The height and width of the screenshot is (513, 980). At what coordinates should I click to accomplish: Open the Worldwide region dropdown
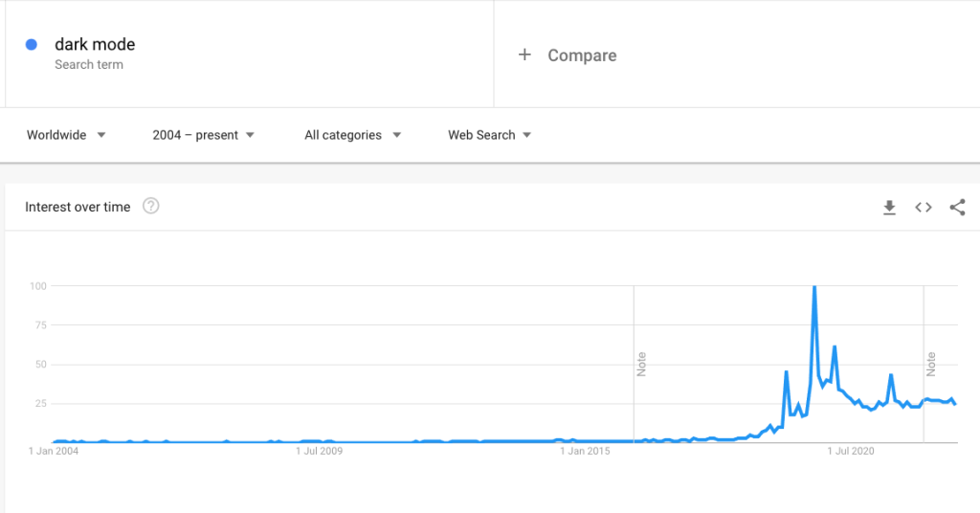66,135
